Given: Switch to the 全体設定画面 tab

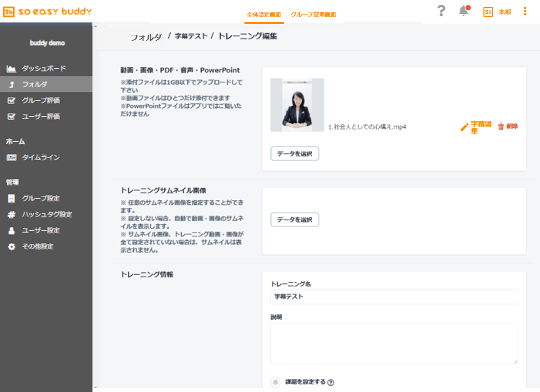Looking at the screenshot, I should point(264,15).
